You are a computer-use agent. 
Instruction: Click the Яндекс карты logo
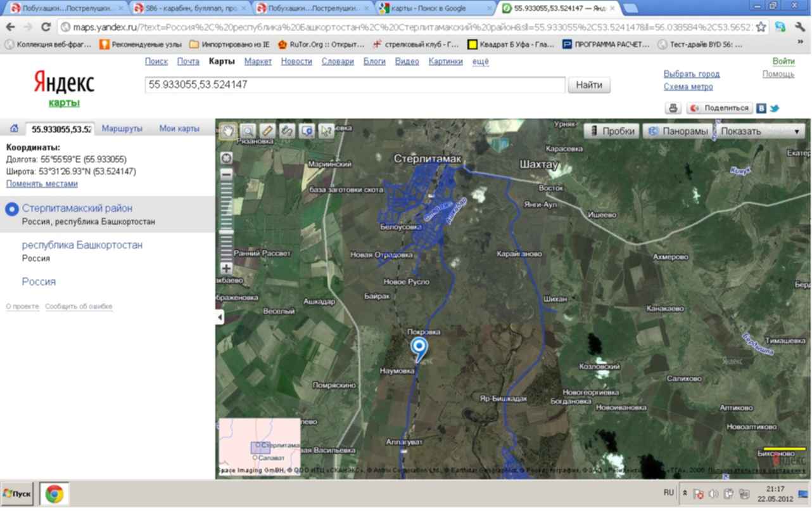point(63,87)
